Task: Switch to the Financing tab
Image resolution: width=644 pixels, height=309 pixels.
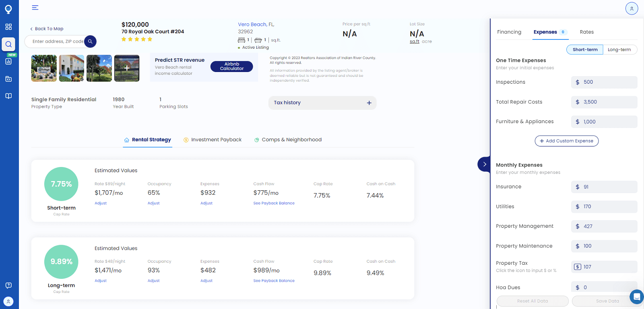Action: [509, 32]
